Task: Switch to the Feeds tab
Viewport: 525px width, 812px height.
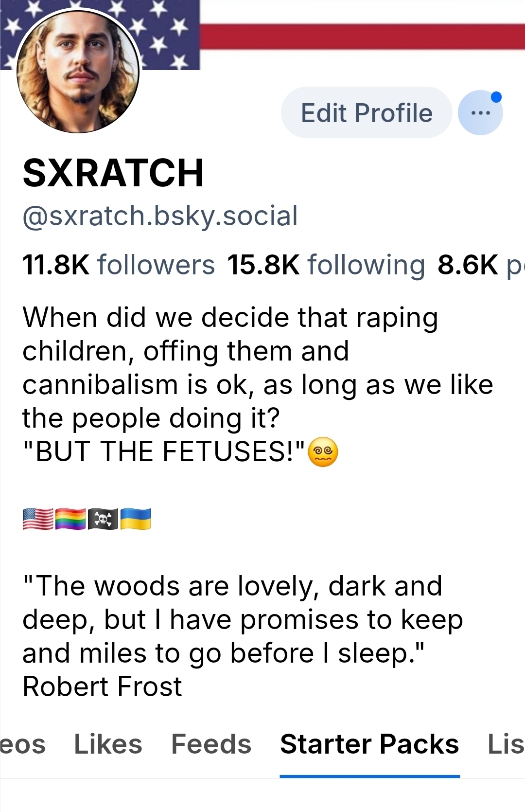Action: click(x=211, y=744)
